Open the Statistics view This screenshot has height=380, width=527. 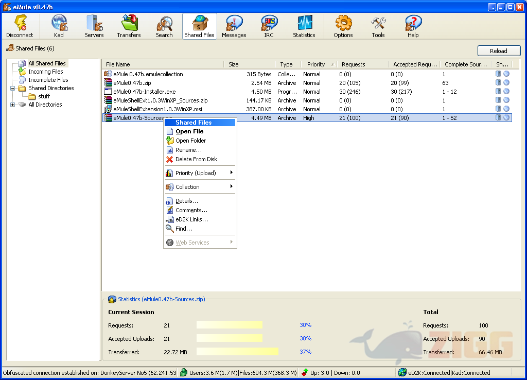[x=304, y=26]
